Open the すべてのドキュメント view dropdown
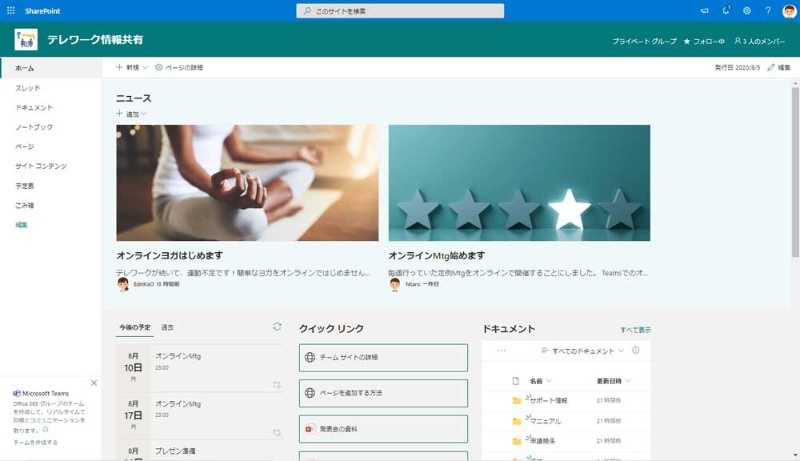 582,351
